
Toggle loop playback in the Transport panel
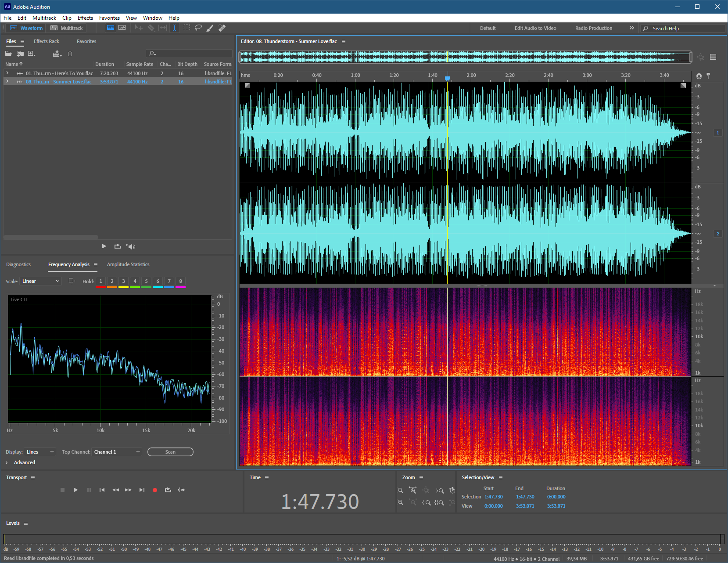pos(168,490)
